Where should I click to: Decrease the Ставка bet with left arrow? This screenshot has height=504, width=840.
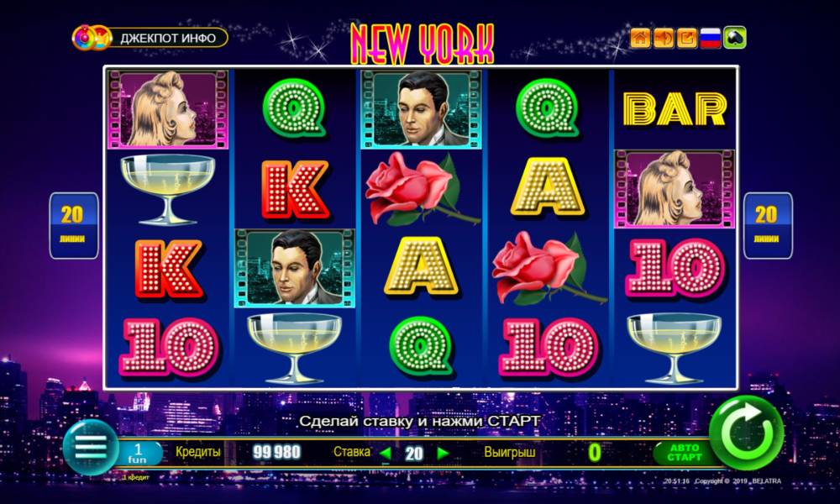tap(386, 454)
